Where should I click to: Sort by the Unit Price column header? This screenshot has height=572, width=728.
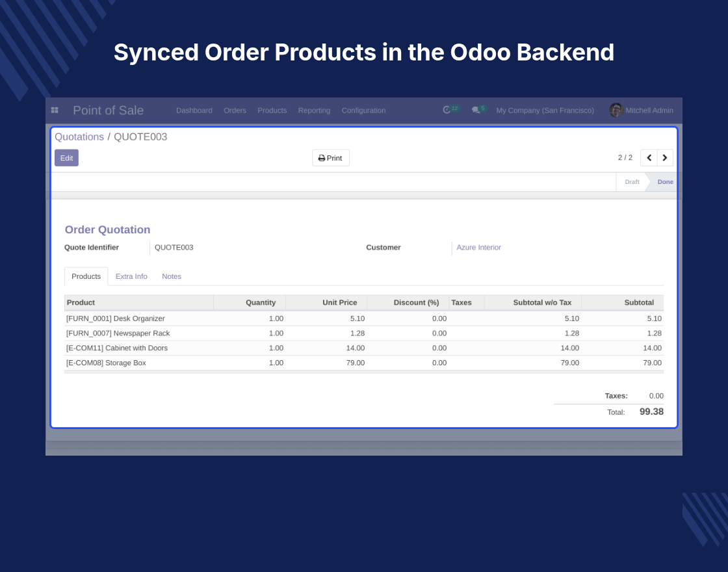pos(326,303)
